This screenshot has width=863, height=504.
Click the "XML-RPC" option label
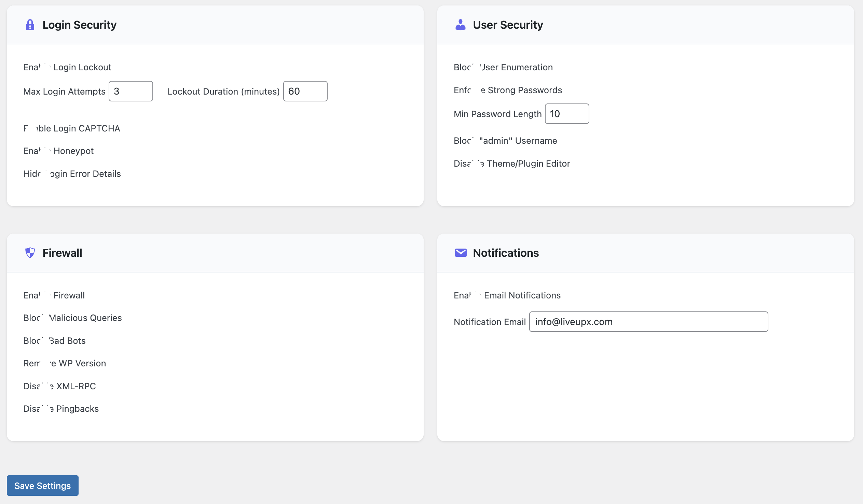(x=59, y=386)
